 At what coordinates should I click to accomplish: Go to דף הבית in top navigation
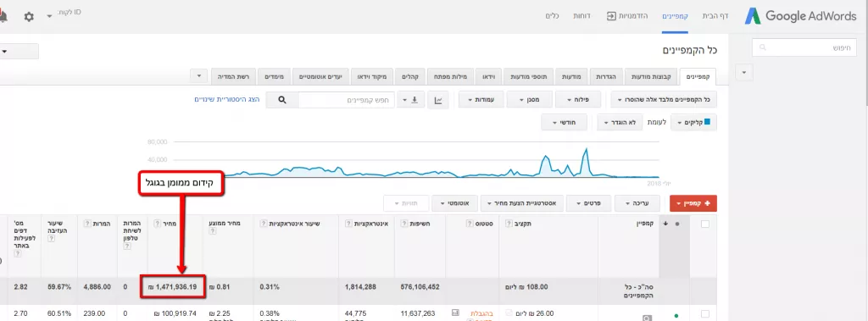(715, 16)
